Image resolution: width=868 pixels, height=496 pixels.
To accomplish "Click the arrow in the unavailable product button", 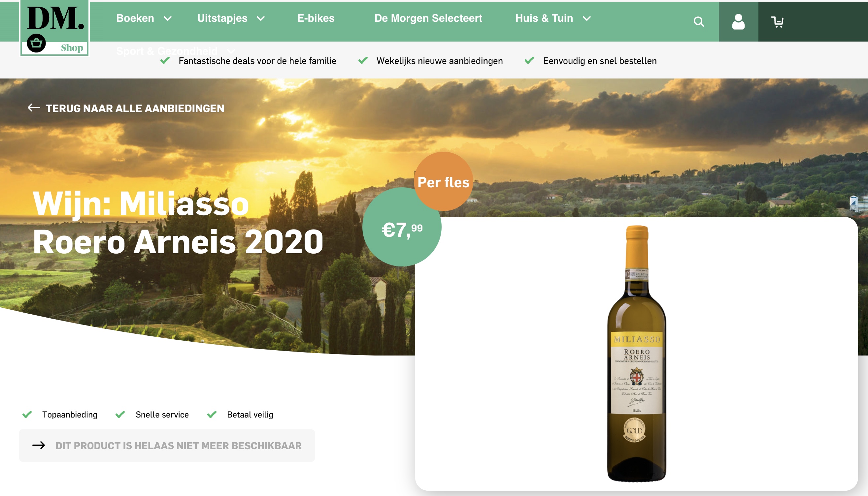I will [39, 445].
